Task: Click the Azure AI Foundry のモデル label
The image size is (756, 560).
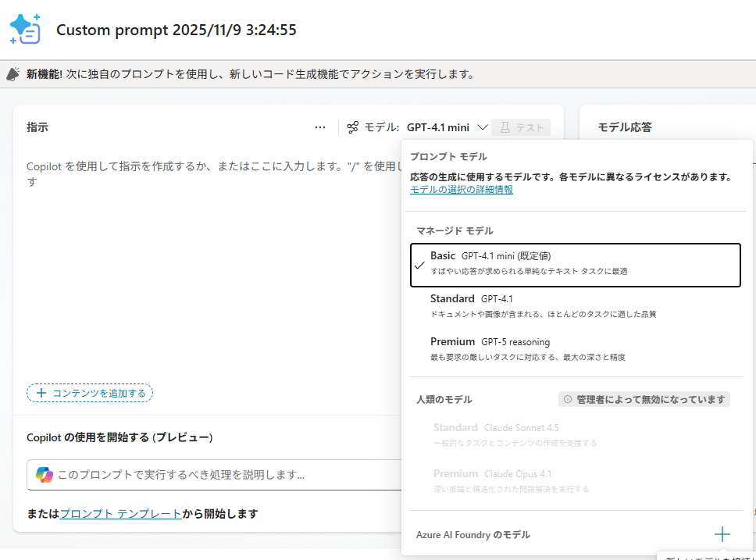Action: click(473, 534)
